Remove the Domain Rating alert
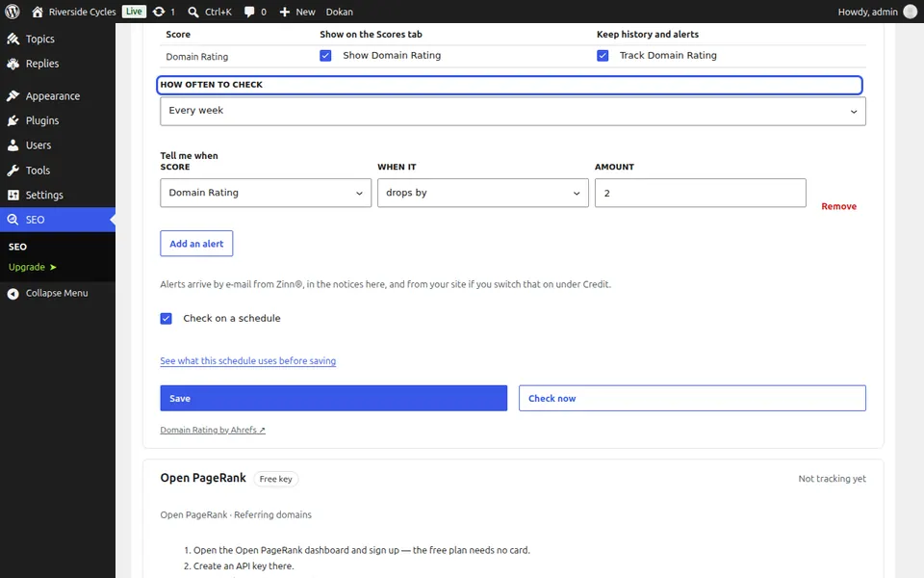Image resolution: width=924 pixels, height=578 pixels. click(838, 206)
